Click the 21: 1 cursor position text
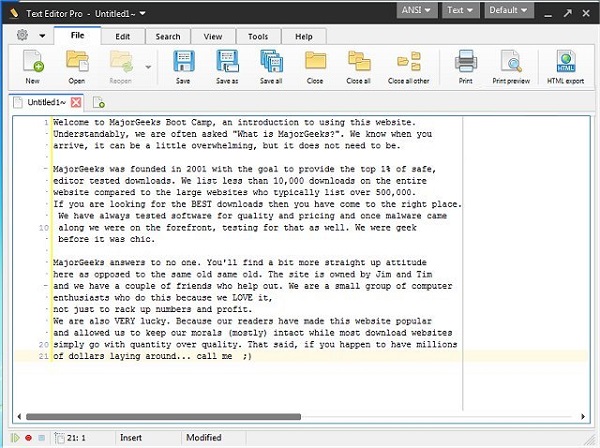Viewport: 600px width, 448px height. (76, 438)
